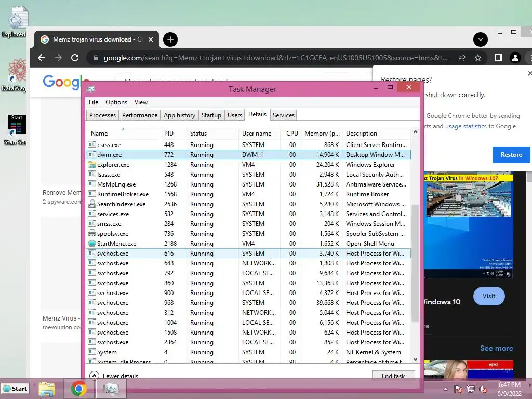This screenshot has height=399, width=532.
Task: Click scrollbar up arrow in process list
Action: coord(415,132)
